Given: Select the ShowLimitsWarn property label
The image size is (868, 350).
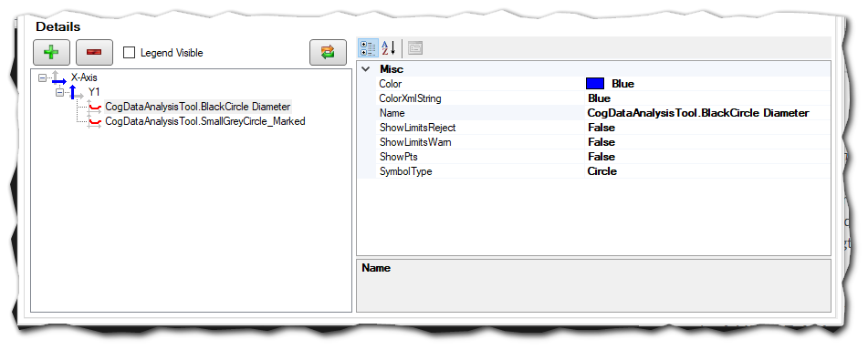Looking at the screenshot, I should tap(414, 142).
